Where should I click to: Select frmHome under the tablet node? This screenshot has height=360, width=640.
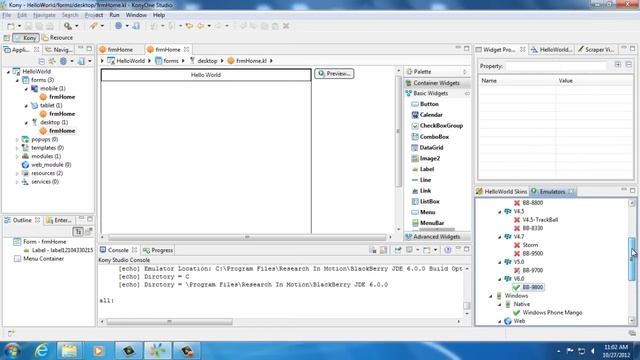point(57,114)
